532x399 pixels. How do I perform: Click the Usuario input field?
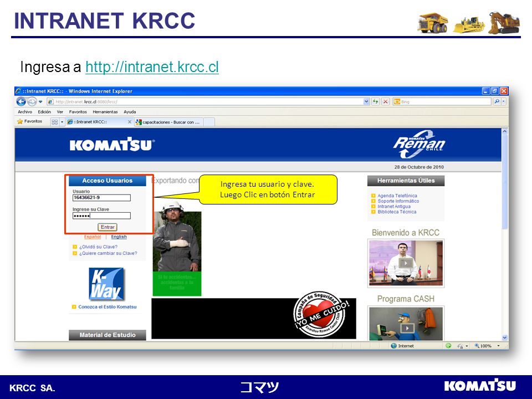(x=101, y=198)
